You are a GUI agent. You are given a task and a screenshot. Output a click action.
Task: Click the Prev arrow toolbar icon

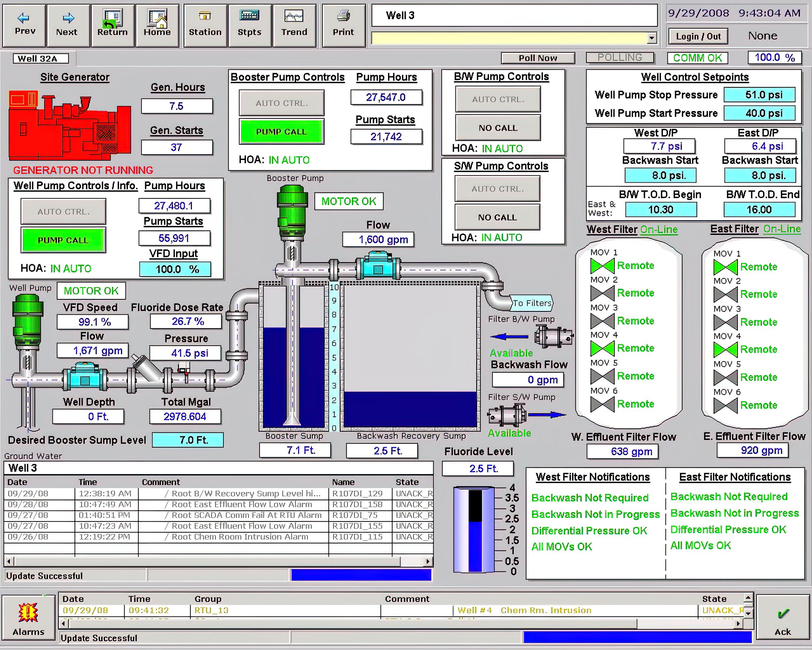[x=24, y=18]
